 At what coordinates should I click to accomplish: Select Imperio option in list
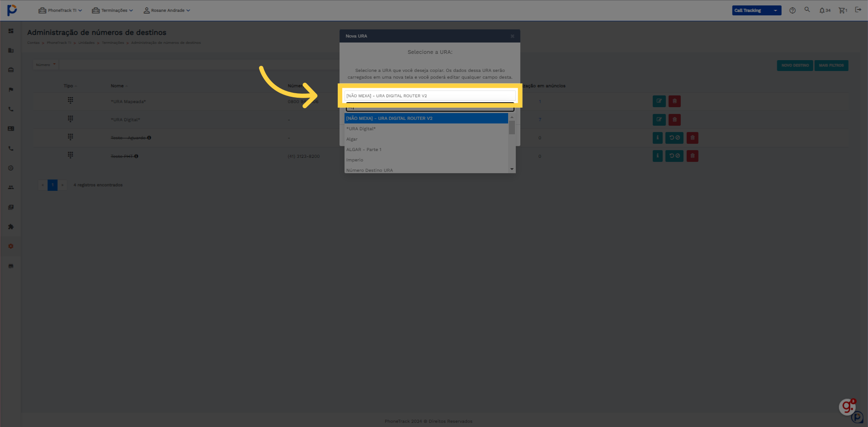click(426, 160)
